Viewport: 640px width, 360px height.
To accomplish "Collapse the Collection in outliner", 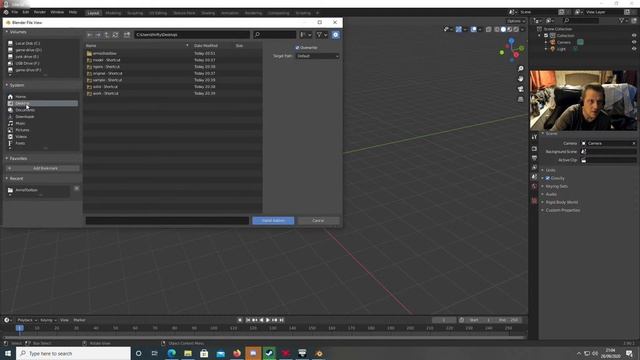I will point(540,36).
